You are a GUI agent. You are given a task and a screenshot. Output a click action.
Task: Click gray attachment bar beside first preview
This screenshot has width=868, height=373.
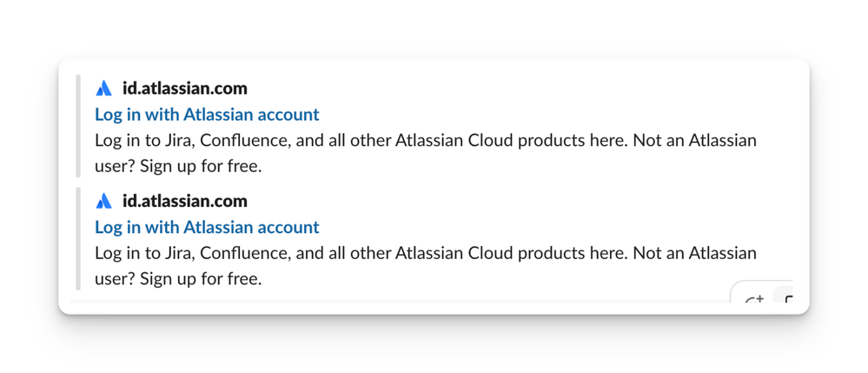point(78,126)
